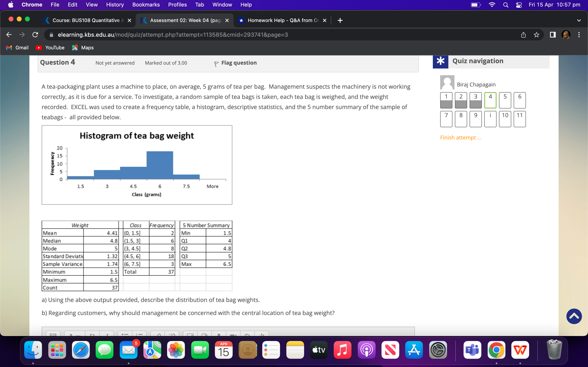Click the Finish attempt link in Quiz navigation
Image resolution: width=588 pixels, height=367 pixels.
tap(460, 137)
